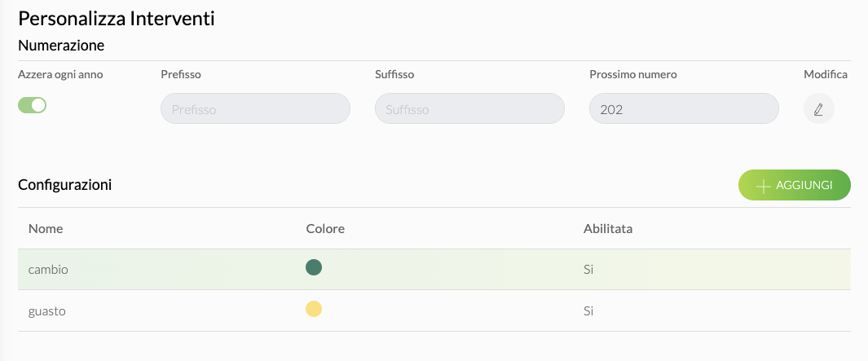Focus the Suffisso input field
This screenshot has height=361, width=868.
coord(469,108)
